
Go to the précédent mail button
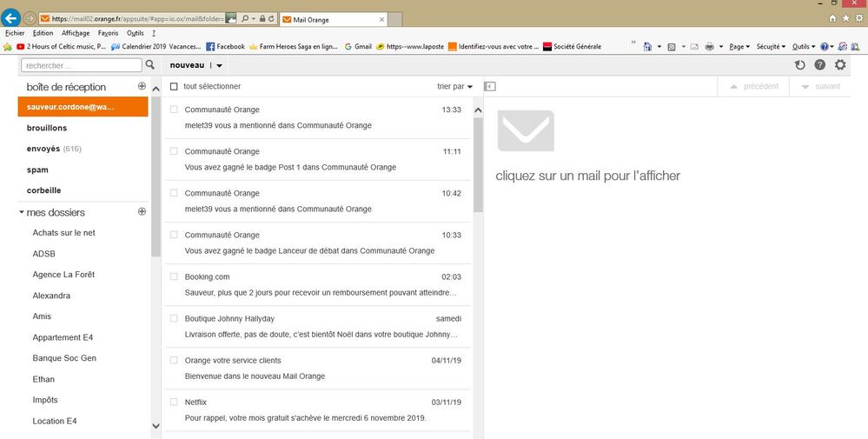(x=754, y=86)
